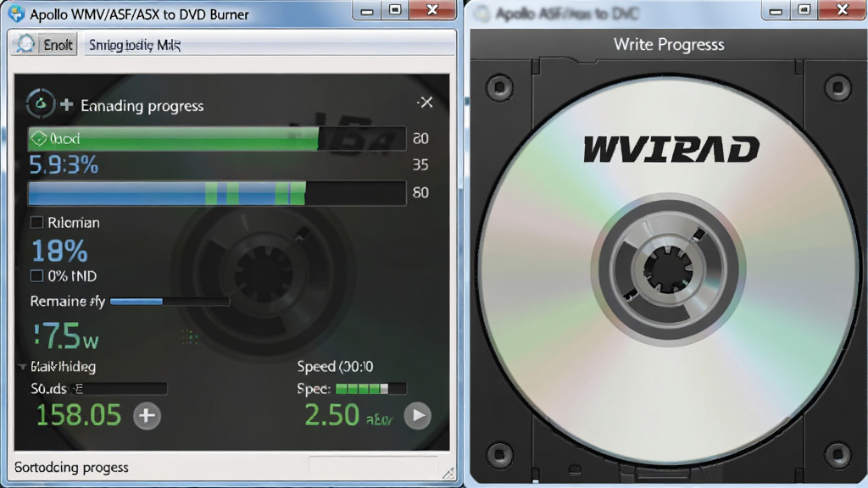The width and height of the screenshot is (868, 488).
Task: Click the 18% value text
Action: (x=60, y=251)
